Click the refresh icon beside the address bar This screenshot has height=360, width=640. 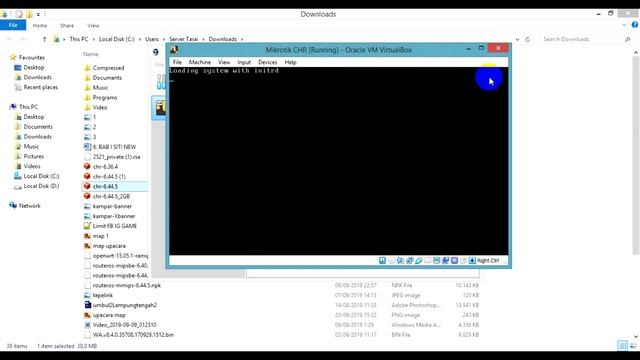(x=527, y=39)
